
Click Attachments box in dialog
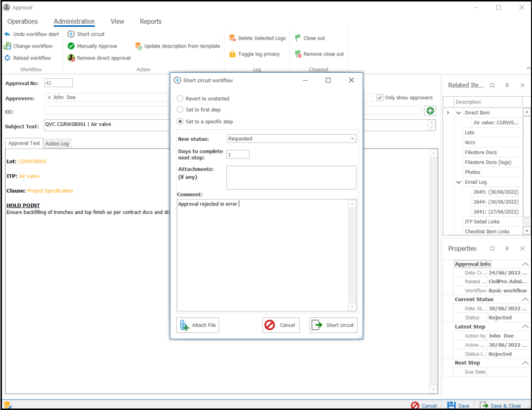coord(291,177)
